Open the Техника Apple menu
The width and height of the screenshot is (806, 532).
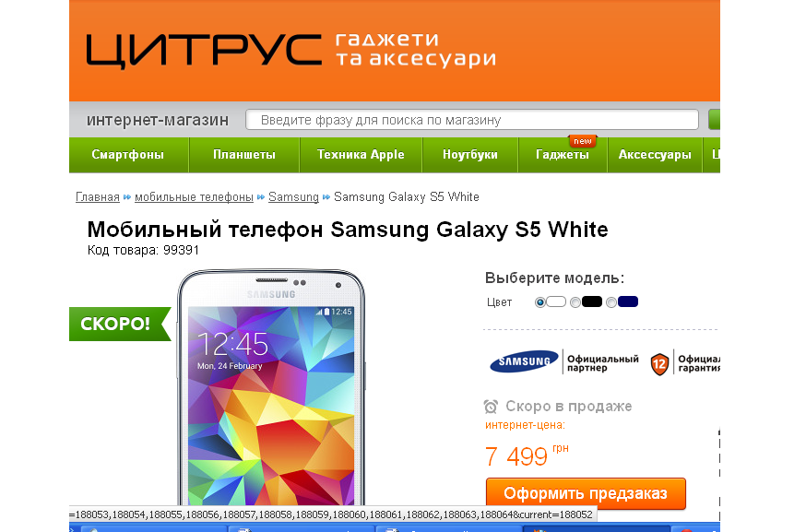click(361, 155)
